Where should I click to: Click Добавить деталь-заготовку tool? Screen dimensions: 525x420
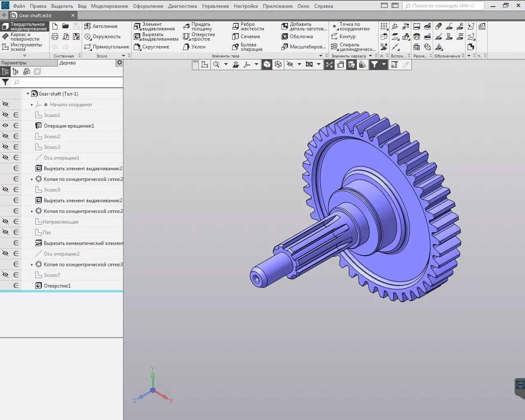click(304, 26)
